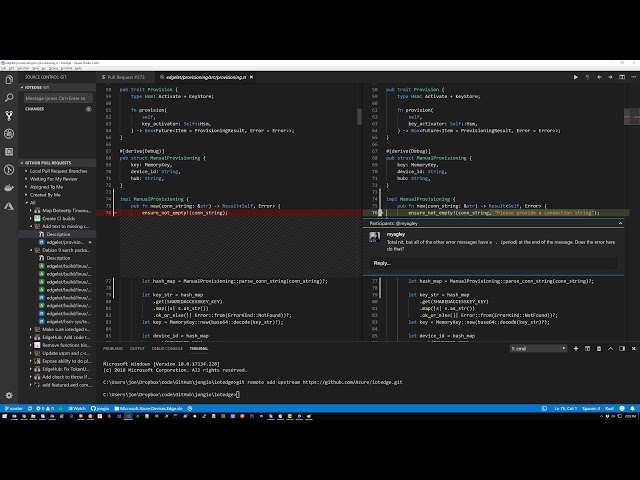Open Description under Debian 9 aarch PR

(55, 258)
